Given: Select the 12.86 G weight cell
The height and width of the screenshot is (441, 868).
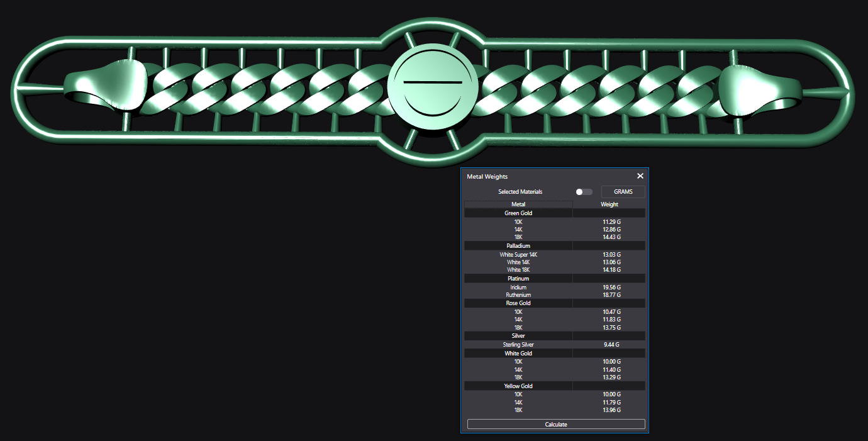Looking at the screenshot, I should 611,230.
